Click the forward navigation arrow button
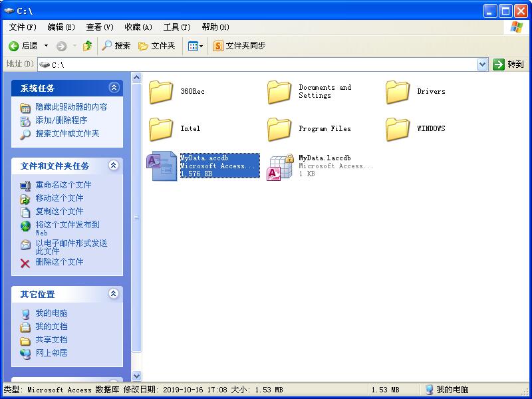Image resolution: width=532 pixels, height=399 pixels. pyautogui.click(x=61, y=46)
